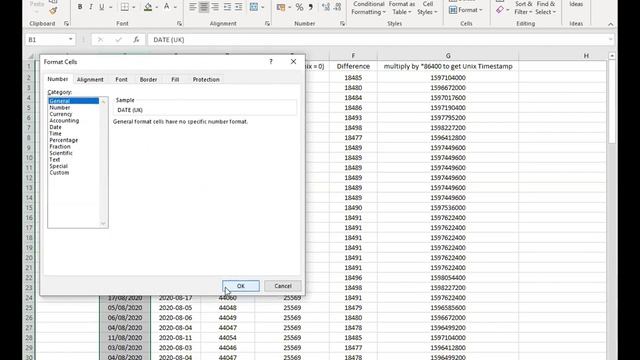Confirm dialog with OK button

click(x=241, y=286)
